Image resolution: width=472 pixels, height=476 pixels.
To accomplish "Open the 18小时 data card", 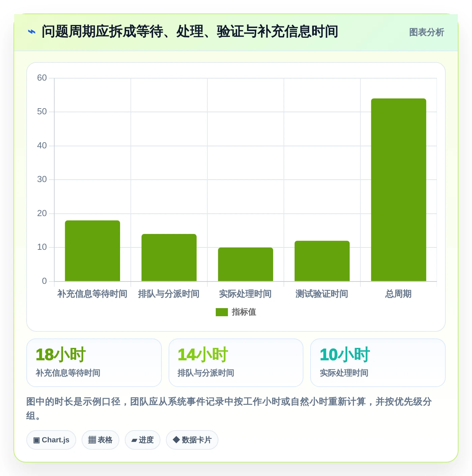I will coord(94,363).
